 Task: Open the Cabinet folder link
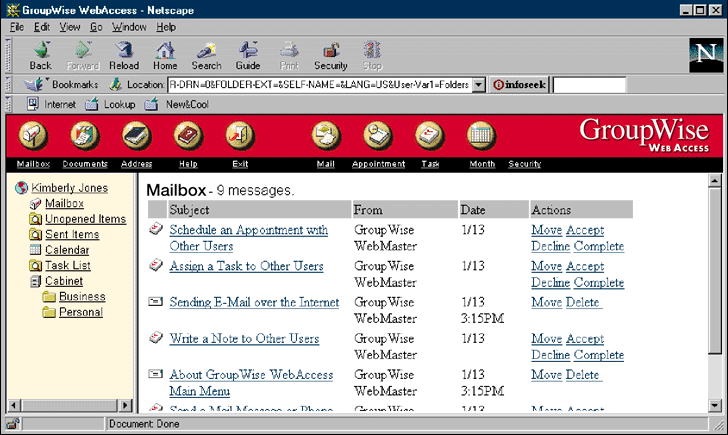[x=64, y=281]
